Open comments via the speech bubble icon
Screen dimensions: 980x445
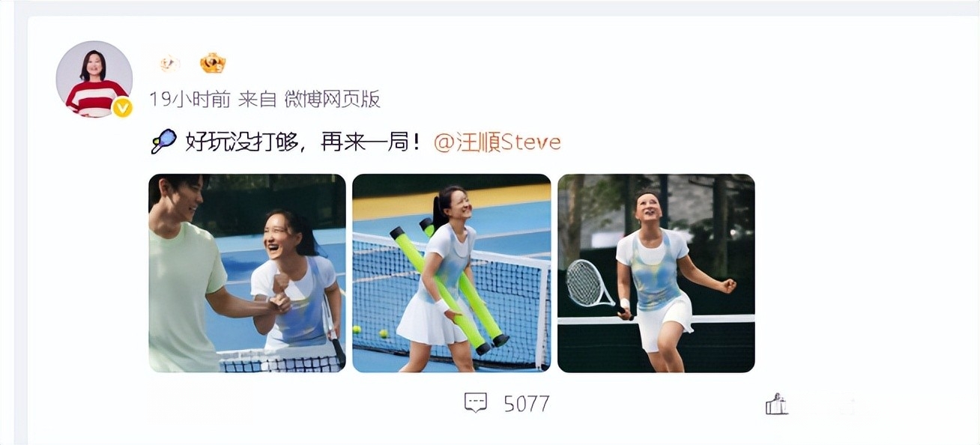(x=476, y=403)
